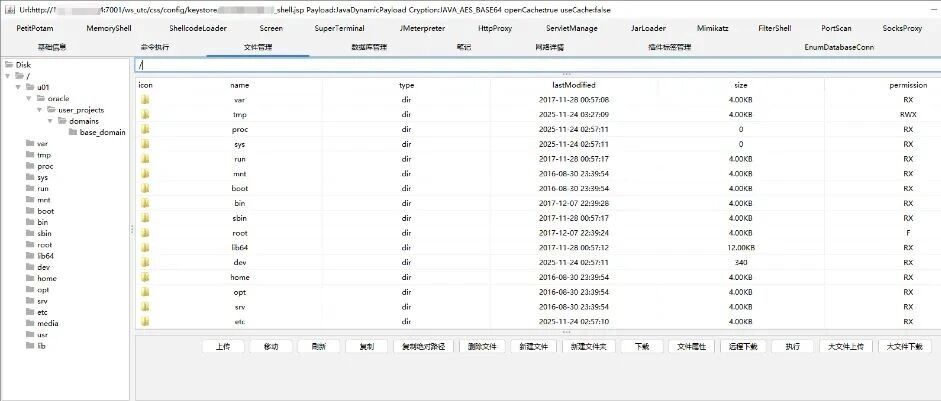Open the PortScan tab
941x401 pixels.
pos(836,28)
